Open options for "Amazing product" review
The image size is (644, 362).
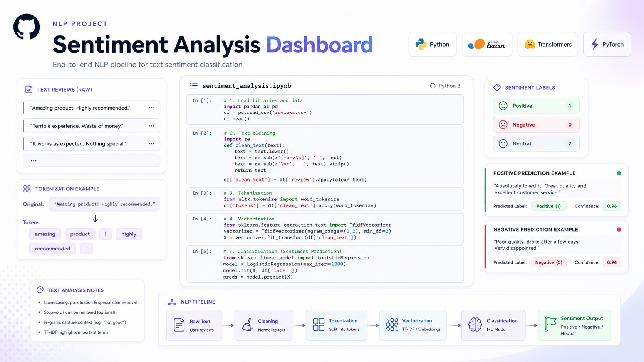pos(152,108)
